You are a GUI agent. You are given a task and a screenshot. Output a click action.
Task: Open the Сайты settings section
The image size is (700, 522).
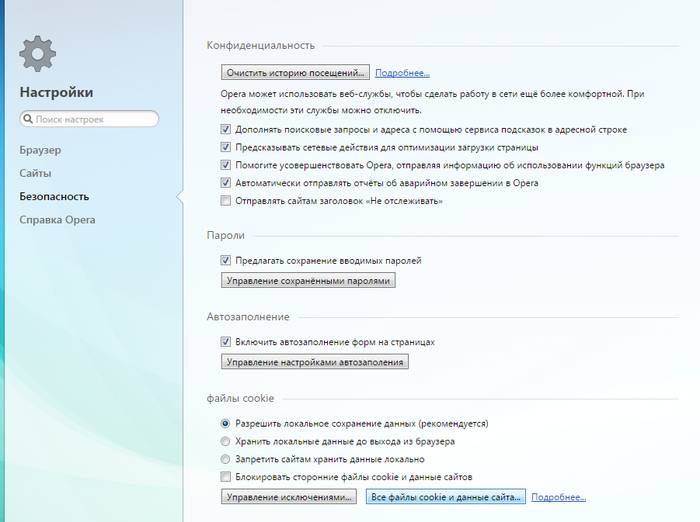[x=35, y=173]
